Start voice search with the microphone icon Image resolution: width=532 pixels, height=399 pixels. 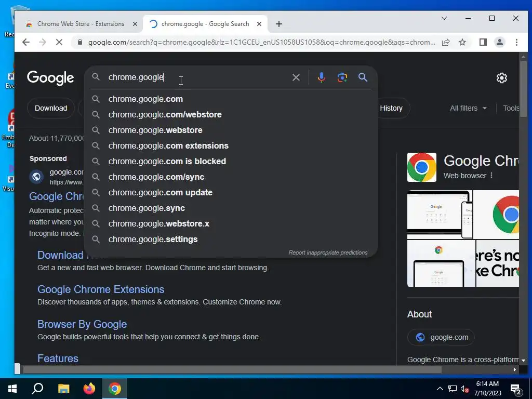click(321, 78)
